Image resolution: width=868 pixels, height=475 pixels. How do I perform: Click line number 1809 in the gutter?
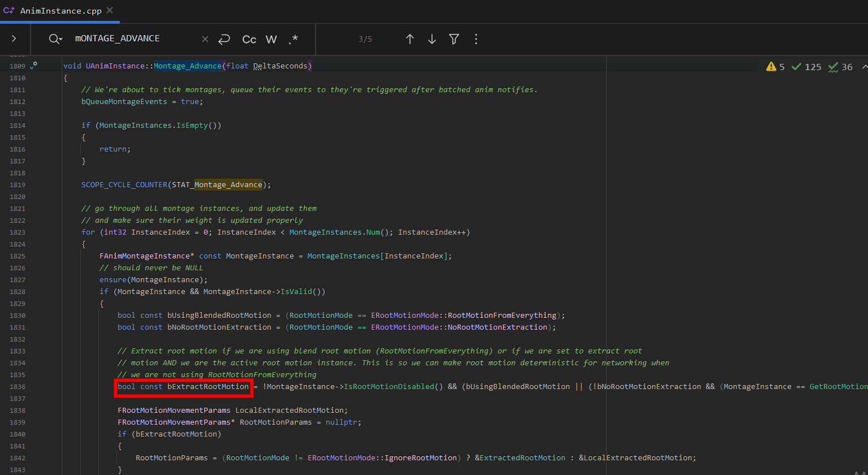18,66
